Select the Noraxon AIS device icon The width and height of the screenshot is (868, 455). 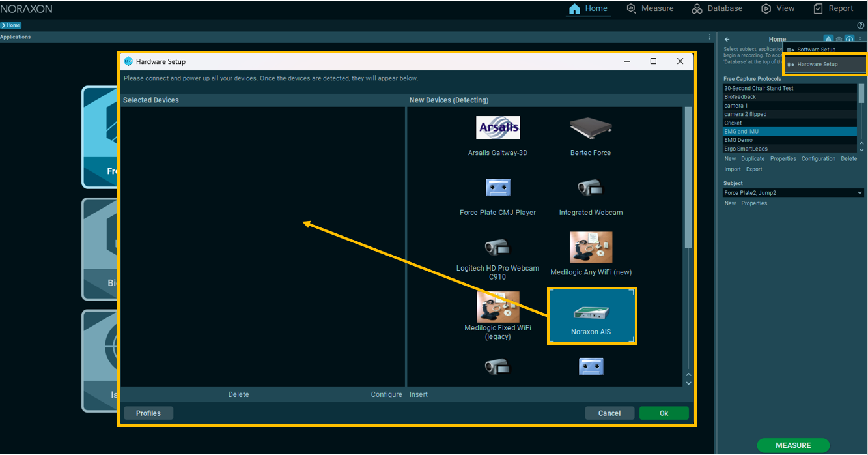[x=591, y=314]
